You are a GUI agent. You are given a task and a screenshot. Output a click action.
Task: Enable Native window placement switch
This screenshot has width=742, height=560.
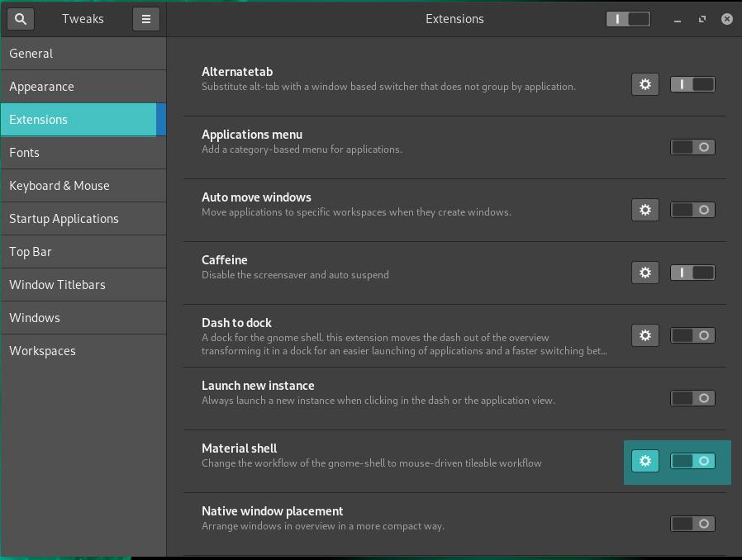(x=692, y=524)
